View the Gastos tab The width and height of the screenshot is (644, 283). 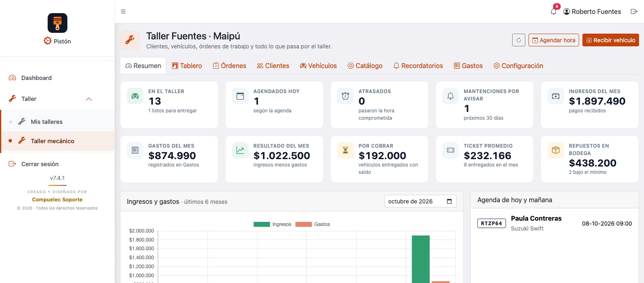point(468,66)
